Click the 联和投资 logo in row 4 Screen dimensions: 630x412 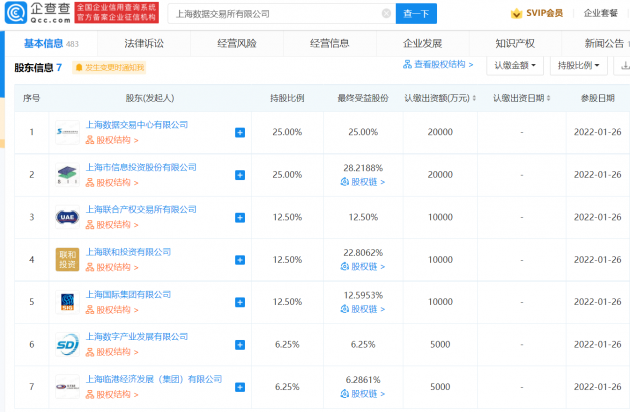coord(67,260)
